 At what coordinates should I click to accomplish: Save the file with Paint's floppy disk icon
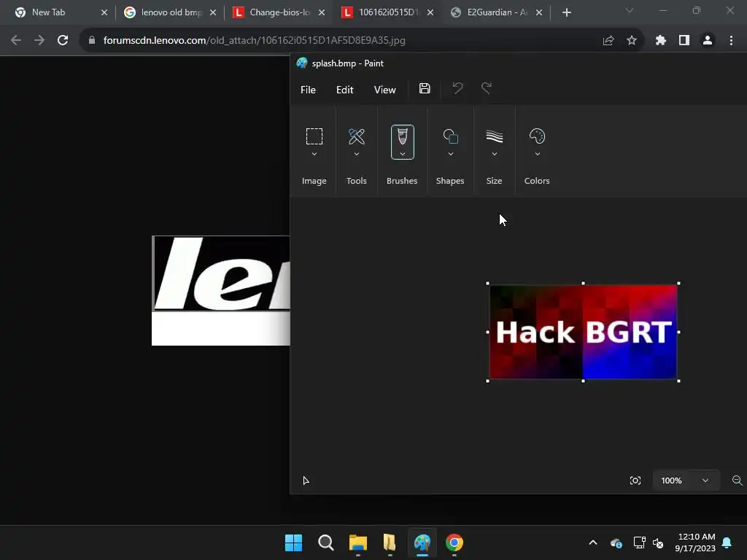[x=425, y=88]
